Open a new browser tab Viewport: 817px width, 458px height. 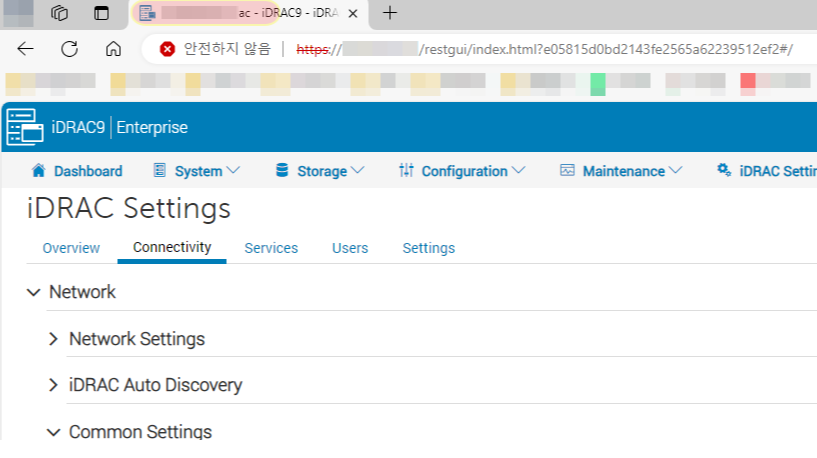[390, 13]
